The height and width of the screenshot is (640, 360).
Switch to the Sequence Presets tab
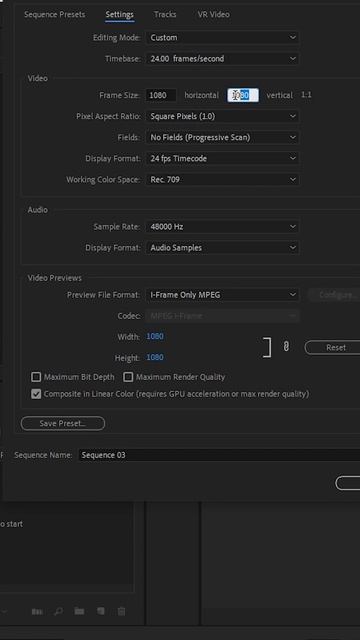[55, 15]
